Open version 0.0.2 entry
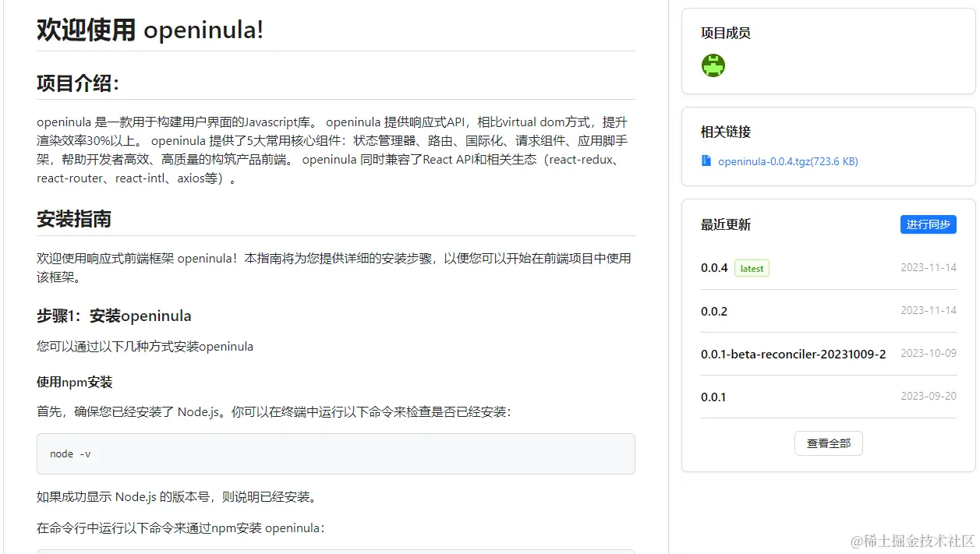 click(714, 311)
